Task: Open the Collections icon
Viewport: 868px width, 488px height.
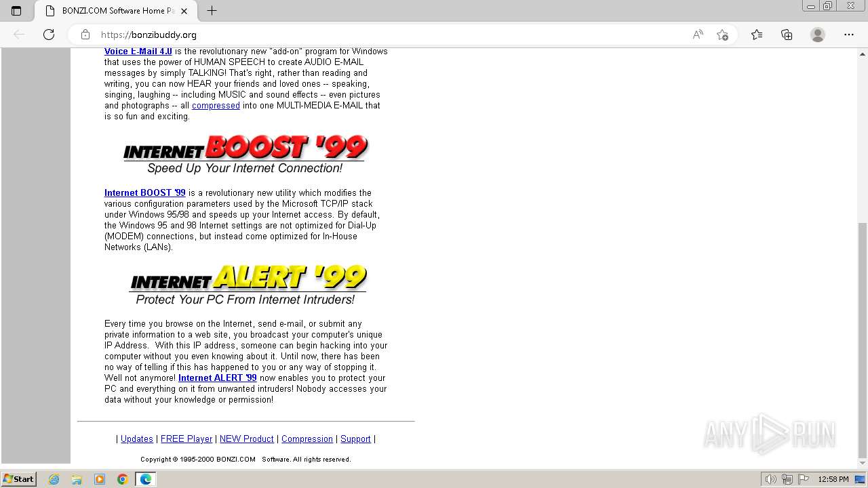Action: (x=787, y=35)
